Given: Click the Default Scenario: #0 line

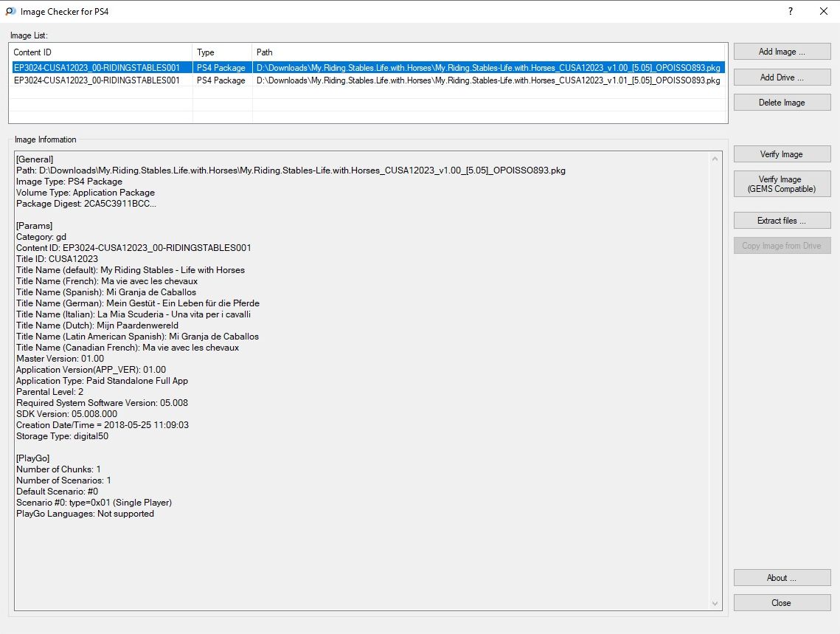Looking at the screenshot, I should click(x=58, y=492).
